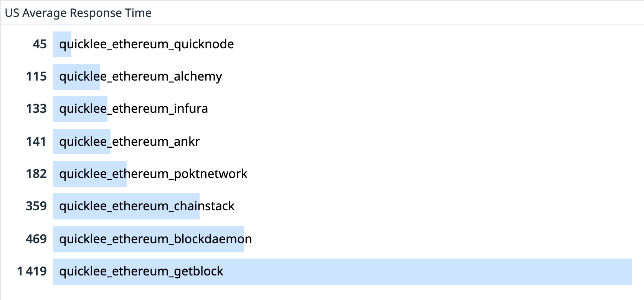Select the quicklee_ethereum_blockdaemon row
This screenshot has width=644, height=300.
point(322,239)
